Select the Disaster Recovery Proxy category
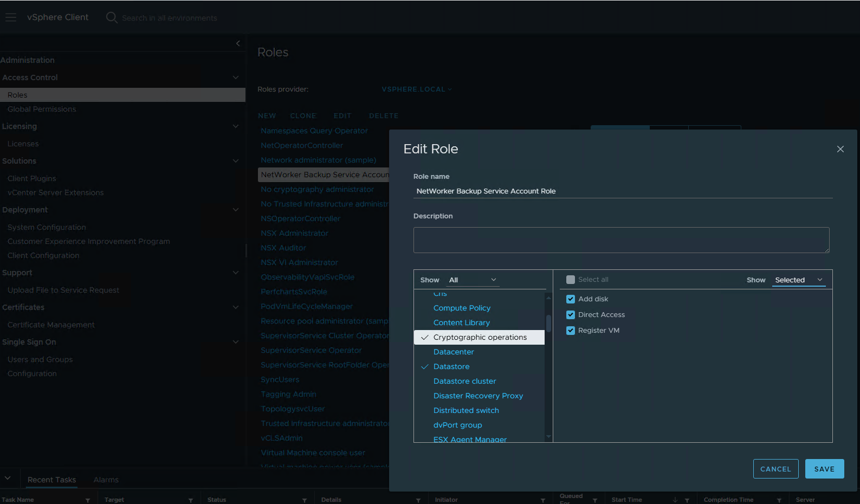 [479, 396]
